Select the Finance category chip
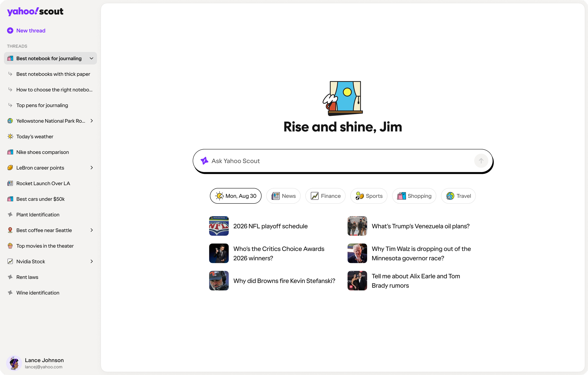The height and width of the screenshot is (375, 588). 325,196
